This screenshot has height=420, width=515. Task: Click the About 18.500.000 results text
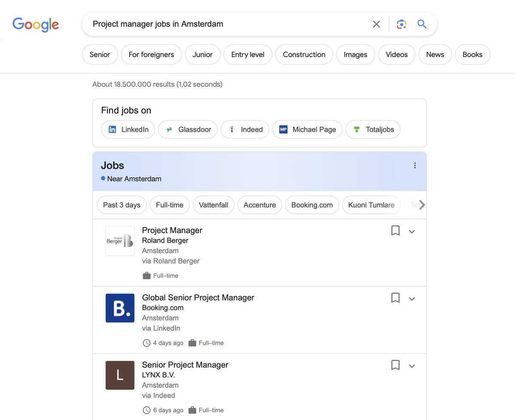pyautogui.click(x=158, y=84)
